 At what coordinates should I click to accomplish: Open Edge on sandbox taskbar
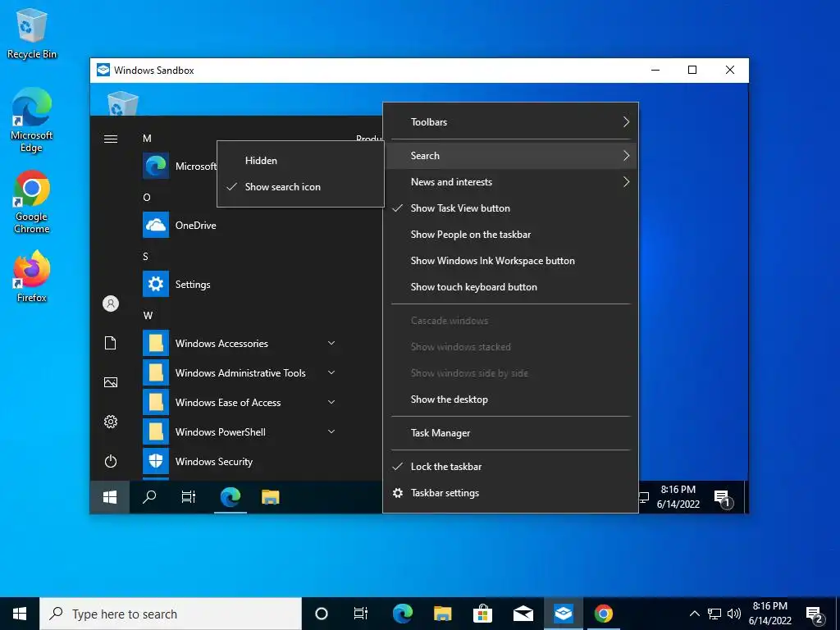[231, 497]
